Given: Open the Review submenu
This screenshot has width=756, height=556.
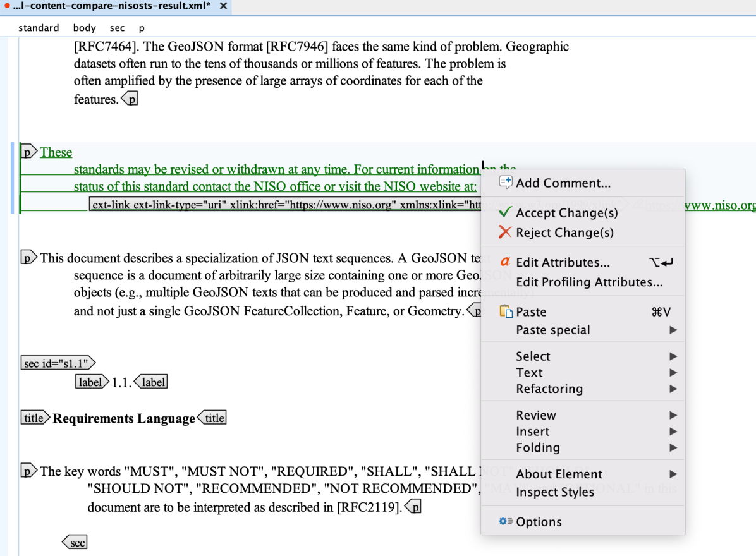Looking at the screenshot, I should click(535, 415).
